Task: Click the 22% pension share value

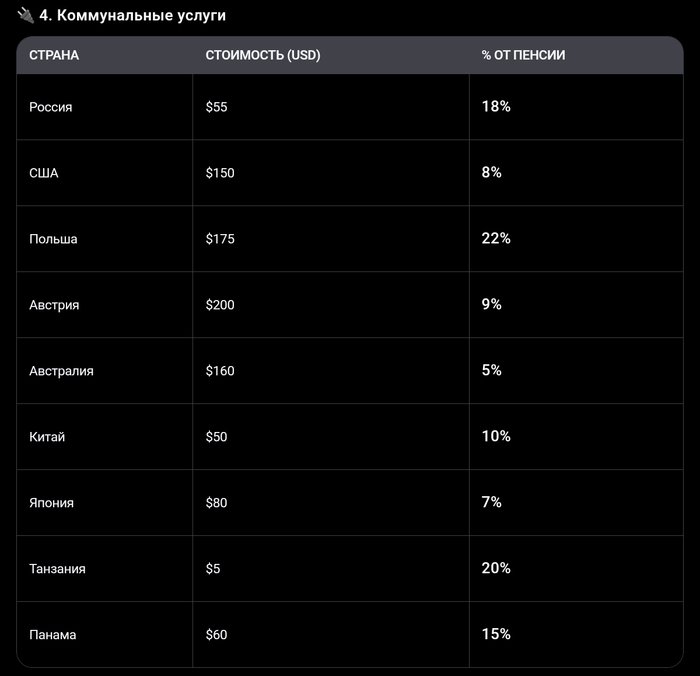Action: point(496,238)
